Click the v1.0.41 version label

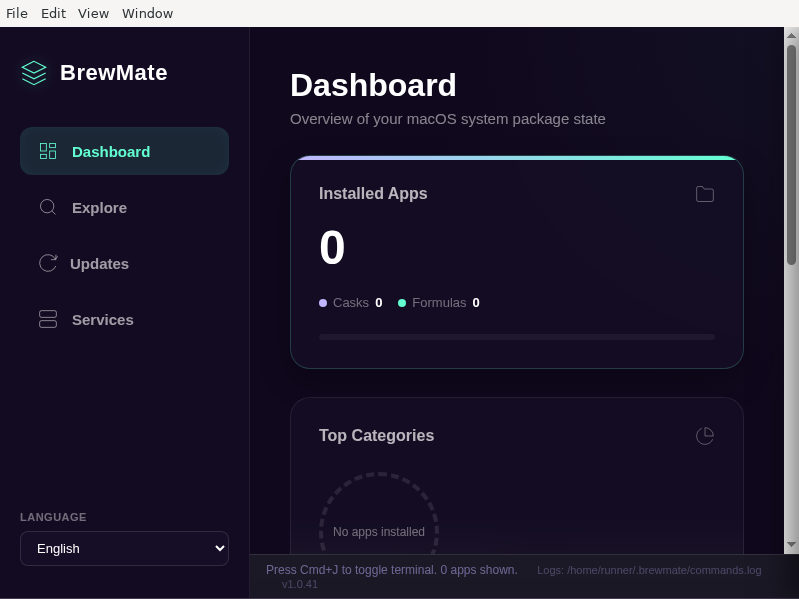click(x=300, y=584)
